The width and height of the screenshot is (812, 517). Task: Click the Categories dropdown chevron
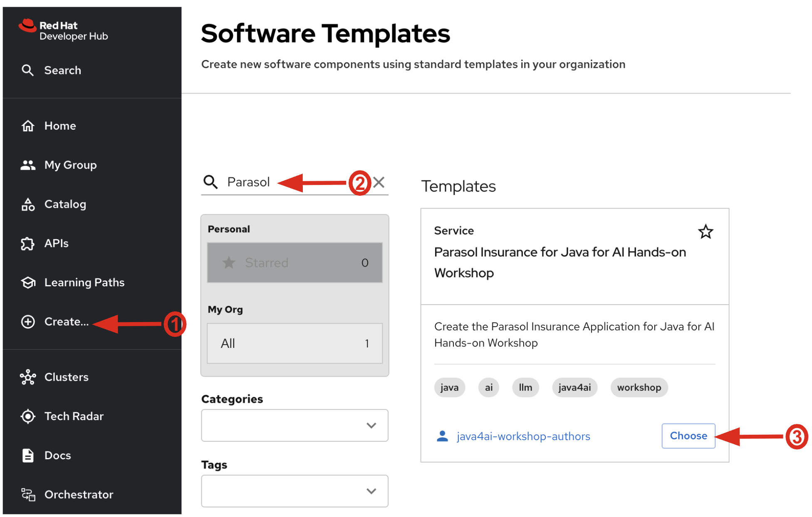(x=371, y=425)
